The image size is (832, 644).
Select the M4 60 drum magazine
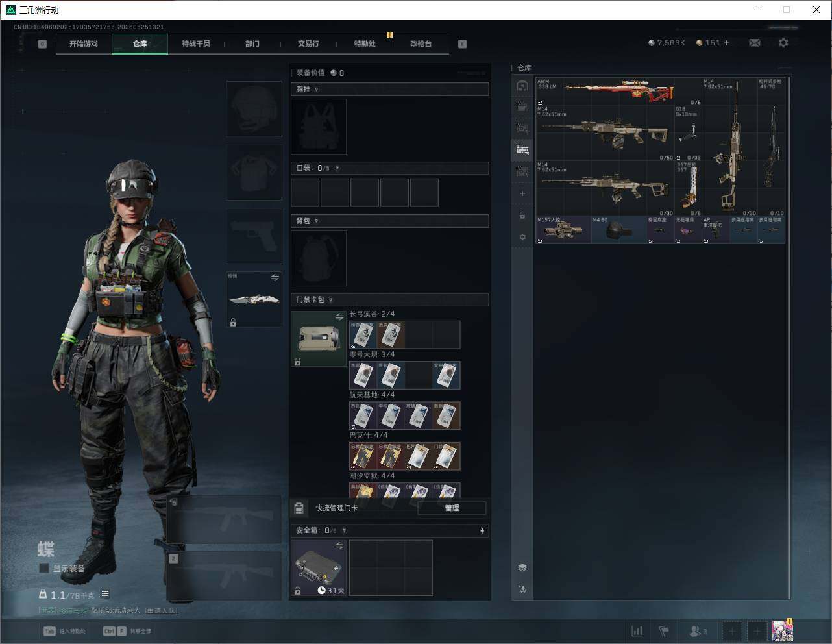pyautogui.click(x=618, y=230)
